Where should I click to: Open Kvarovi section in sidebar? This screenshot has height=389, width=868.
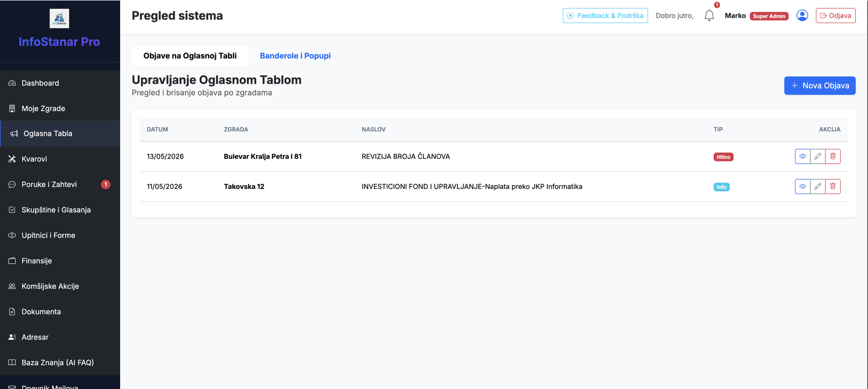tap(60, 159)
